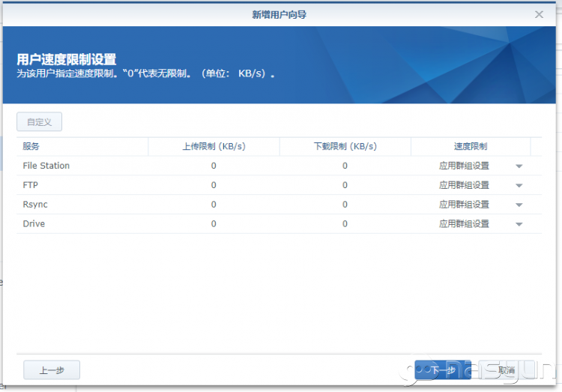
Task: Go back with 上一步 button
Action: pyautogui.click(x=52, y=370)
